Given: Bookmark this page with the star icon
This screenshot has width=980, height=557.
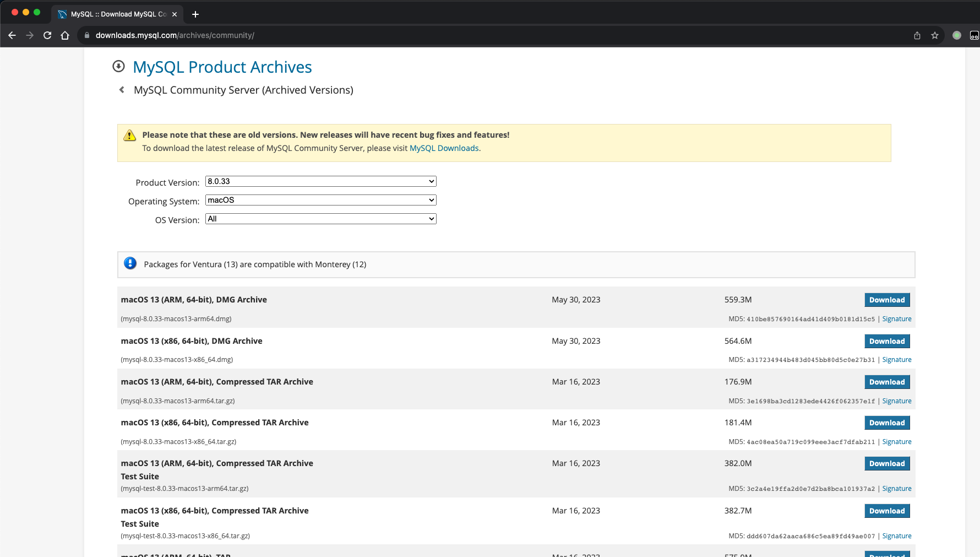Looking at the screenshot, I should point(935,35).
